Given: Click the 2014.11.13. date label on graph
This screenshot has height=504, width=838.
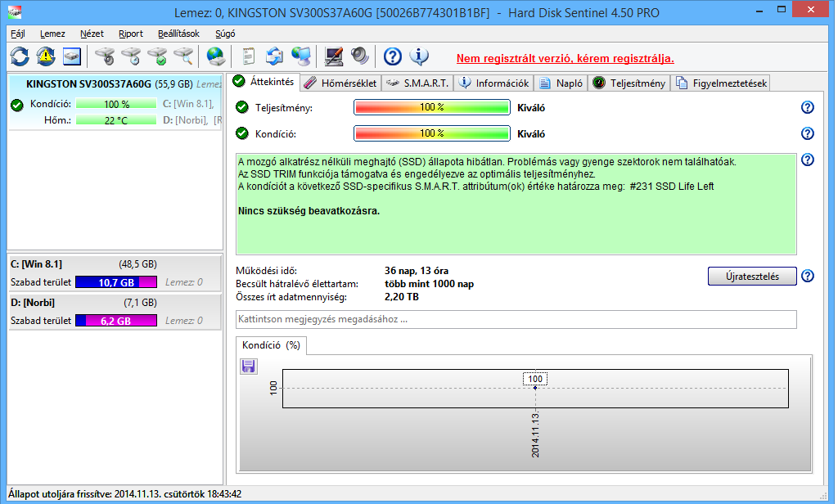Looking at the screenshot, I should [x=535, y=434].
